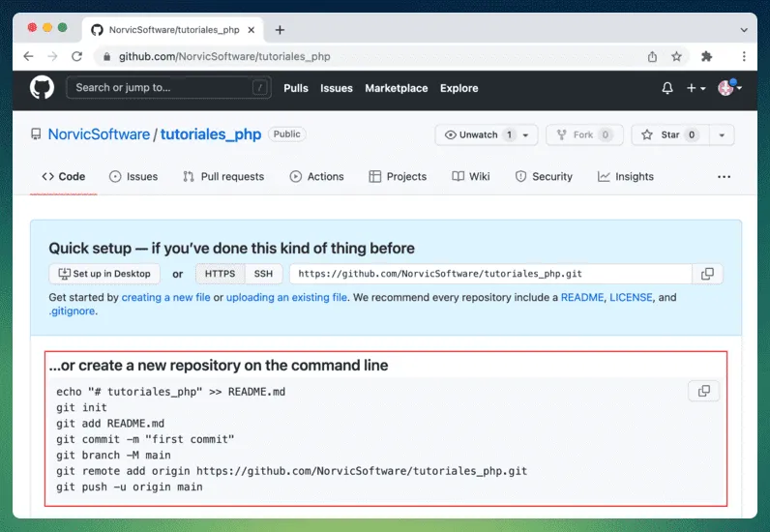Open the tutoriales_php repository link

211,134
